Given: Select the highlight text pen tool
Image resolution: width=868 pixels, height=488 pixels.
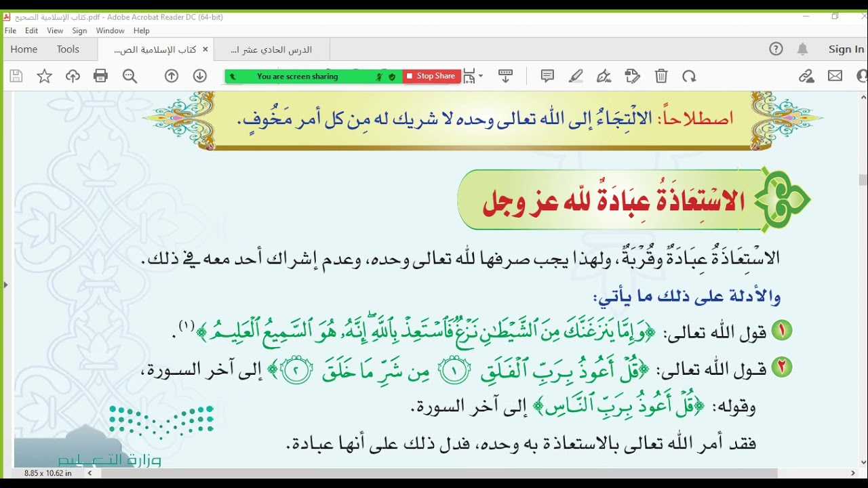Looking at the screenshot, I should point(576,77).
